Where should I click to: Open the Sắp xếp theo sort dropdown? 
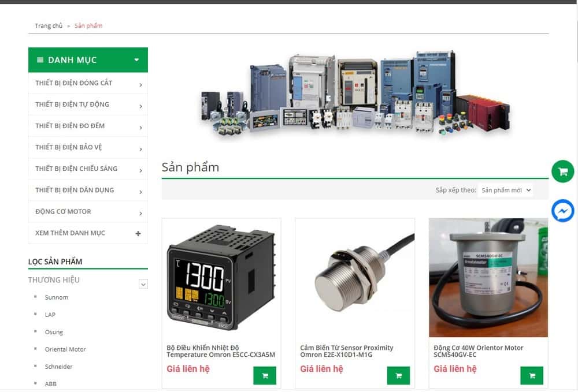[505, 190]
